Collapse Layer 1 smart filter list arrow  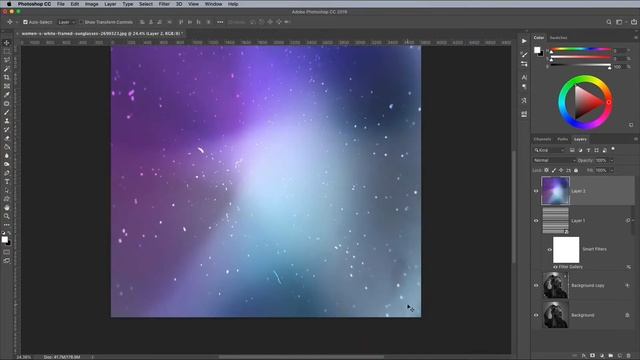pos(633,220)
